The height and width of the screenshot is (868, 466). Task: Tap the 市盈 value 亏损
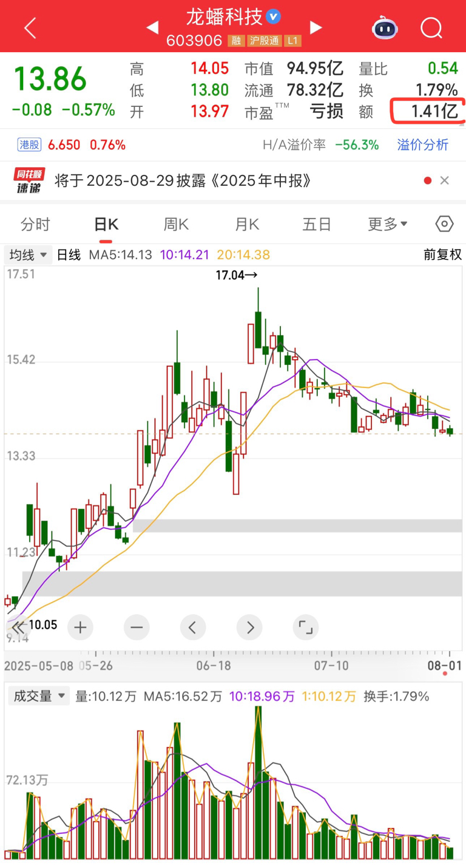[327, 111]
